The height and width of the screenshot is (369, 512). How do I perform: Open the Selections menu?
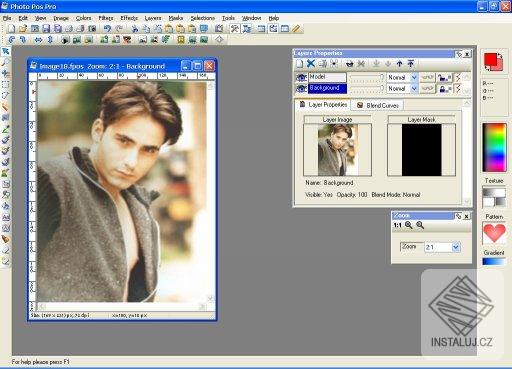203,18
